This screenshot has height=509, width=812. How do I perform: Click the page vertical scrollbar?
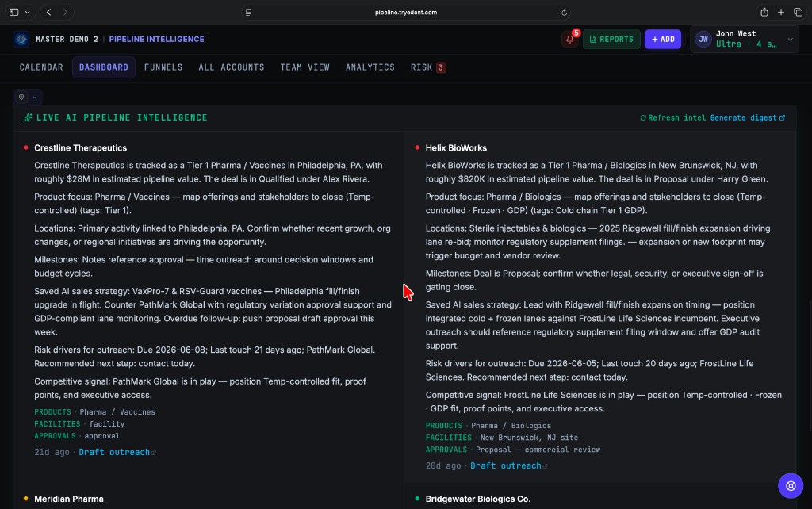(x=810, y=365)
